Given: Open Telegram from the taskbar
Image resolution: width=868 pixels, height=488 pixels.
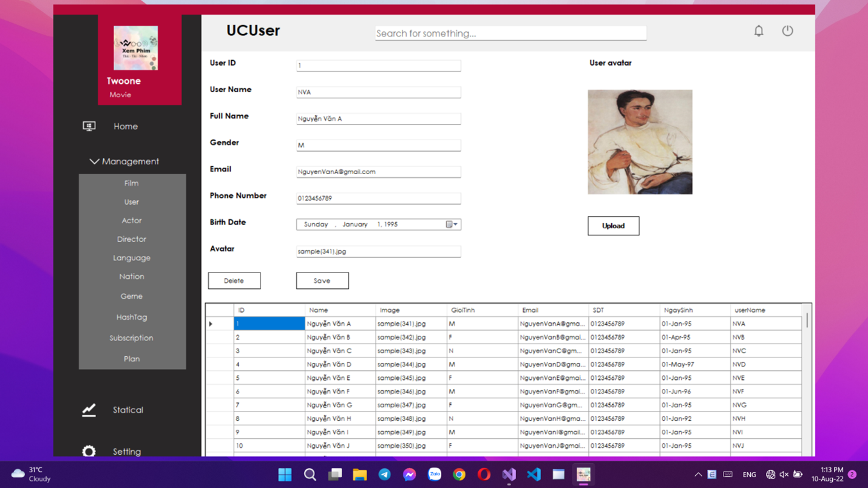Looking at the screenshot, I should [x=384, y=475].
